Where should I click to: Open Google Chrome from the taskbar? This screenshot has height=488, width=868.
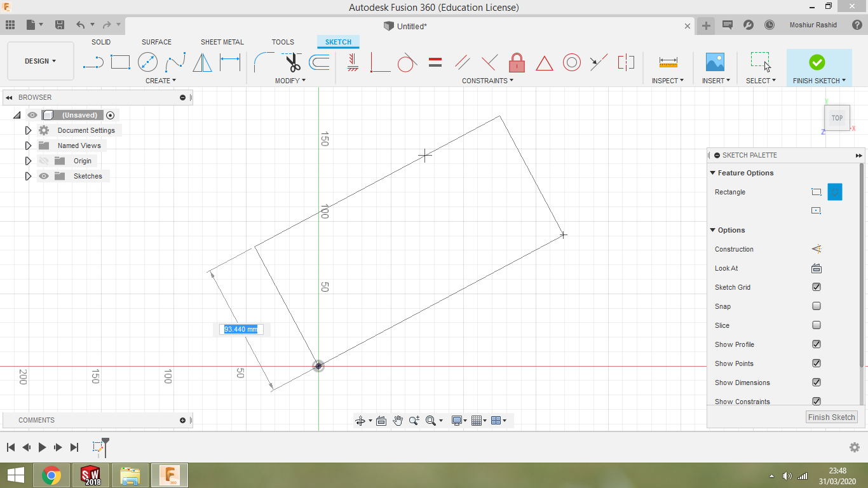coord(51,475)
